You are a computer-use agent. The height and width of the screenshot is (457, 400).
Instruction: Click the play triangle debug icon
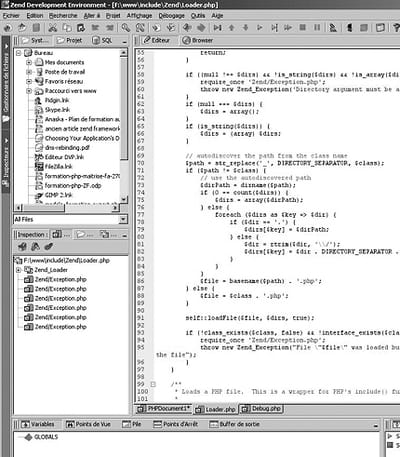(x=260, y=28)
